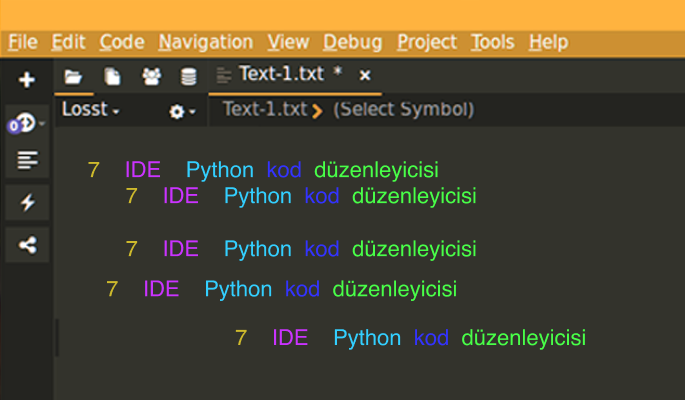This screenshot has height=400, width=685.
Task: Open the Navigation menu
Action: click(205, 42)
